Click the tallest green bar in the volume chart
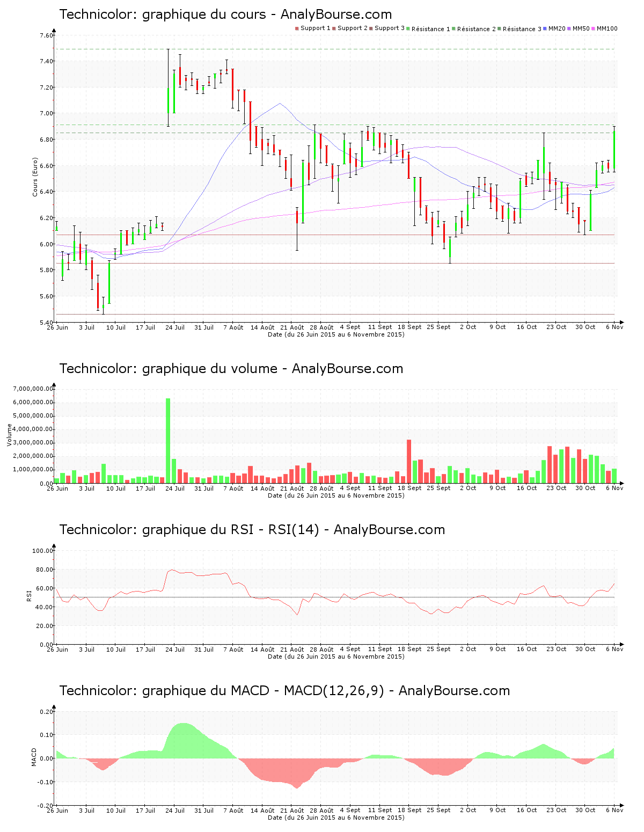This screenshot has height=832, width=644. pyautogui.click(x=168, y=441)
